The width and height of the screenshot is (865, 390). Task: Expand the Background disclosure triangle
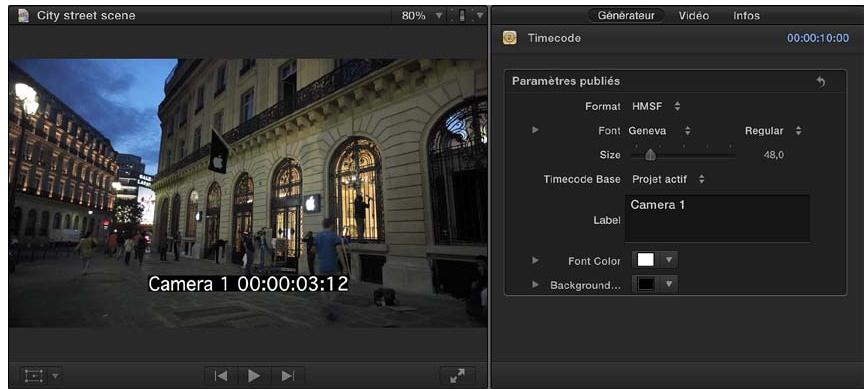point(535,285)
